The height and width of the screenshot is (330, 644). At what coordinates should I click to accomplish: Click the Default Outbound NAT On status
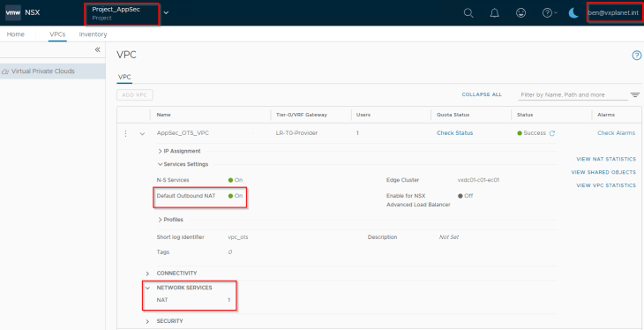(236, 196)
